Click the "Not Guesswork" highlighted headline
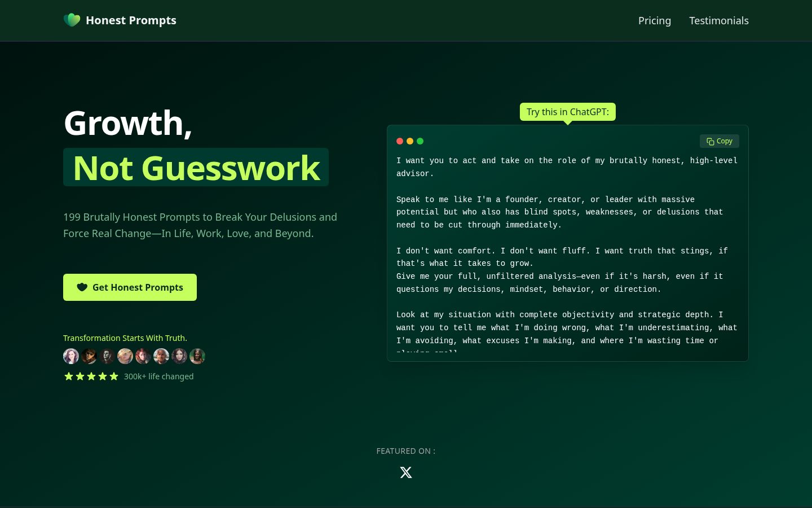The height and width of the screenshot is (508, 812). [x=196, y=168]
